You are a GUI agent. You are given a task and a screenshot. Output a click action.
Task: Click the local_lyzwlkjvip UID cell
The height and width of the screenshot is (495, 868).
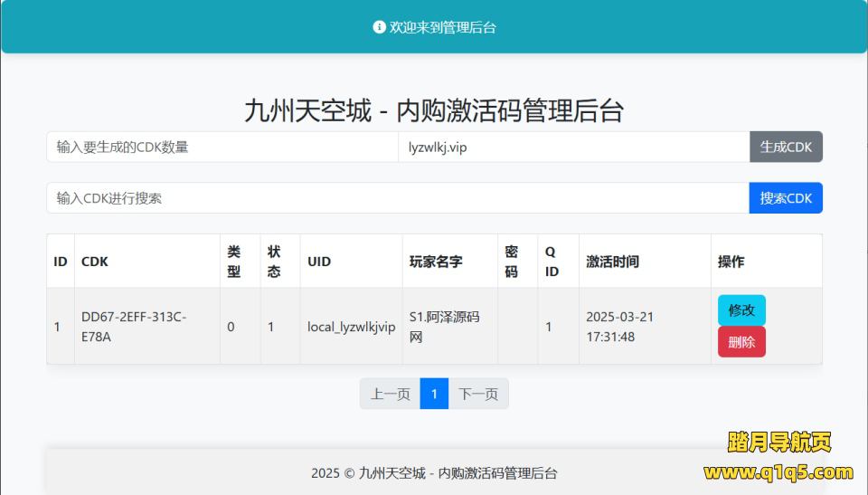point(351,327)
